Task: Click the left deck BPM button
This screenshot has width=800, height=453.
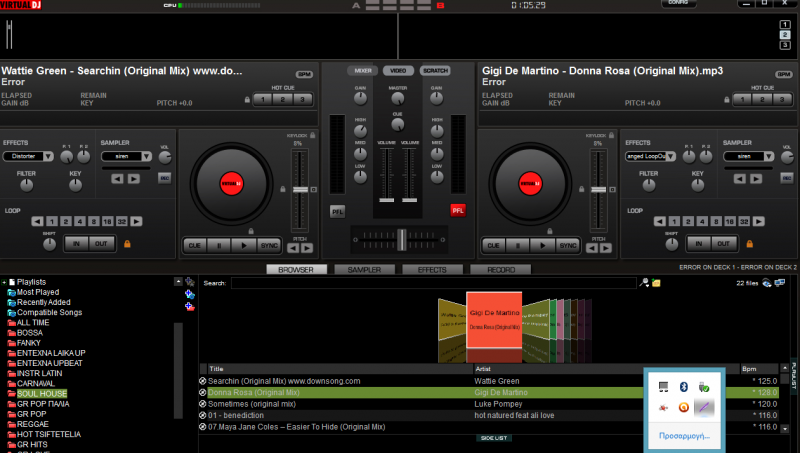Action: (304, 74)
